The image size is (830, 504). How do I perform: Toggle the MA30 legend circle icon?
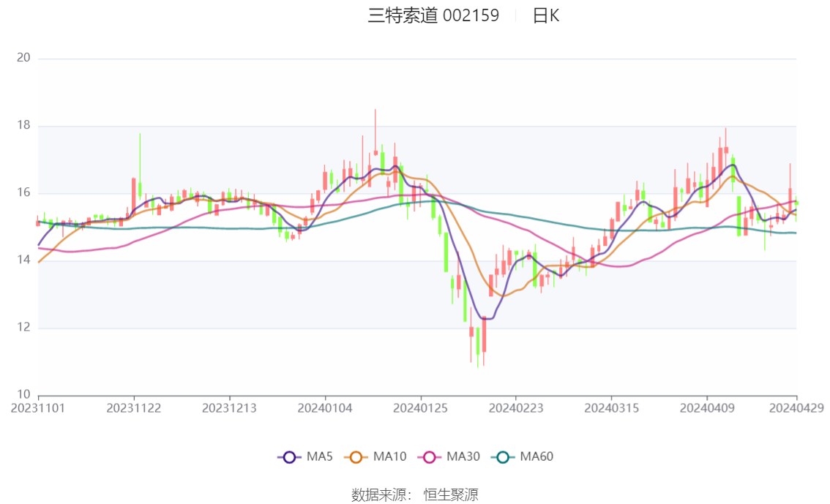coord(430,457)
